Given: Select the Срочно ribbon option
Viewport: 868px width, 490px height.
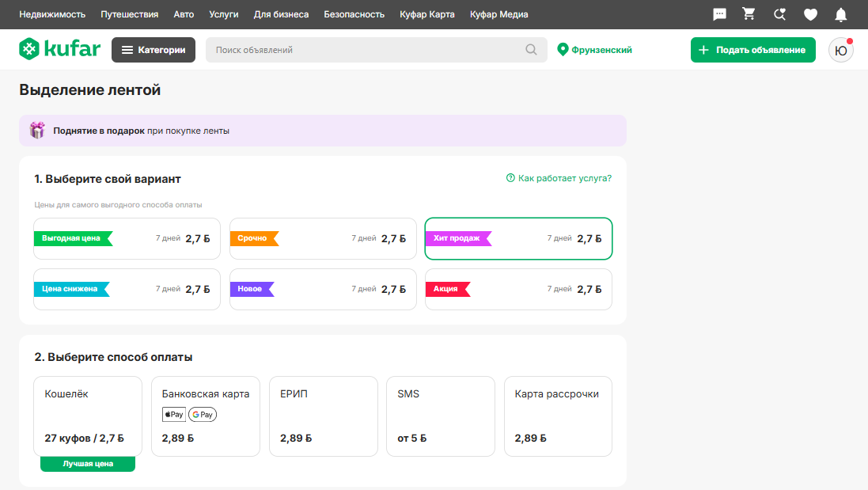Looking at the screenshot, I should click(323, 238).
